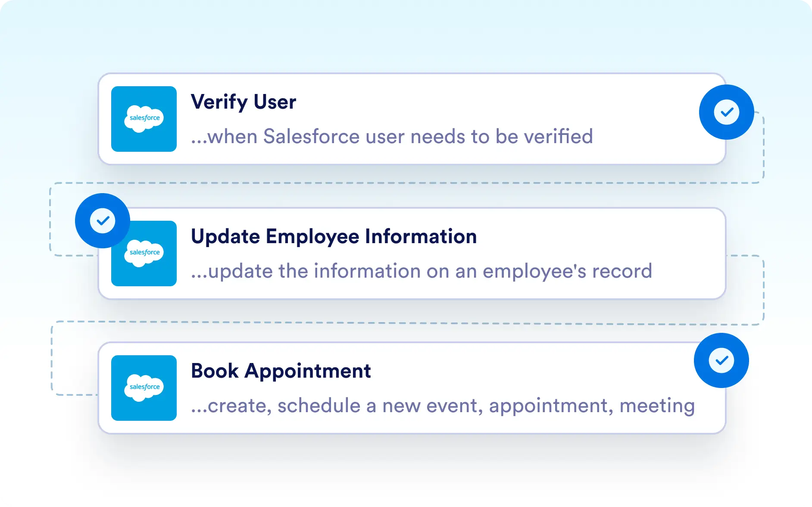Viewport: 812px width, 507px height.
Task: Open the Verify User action card
Action: (412, 119)
